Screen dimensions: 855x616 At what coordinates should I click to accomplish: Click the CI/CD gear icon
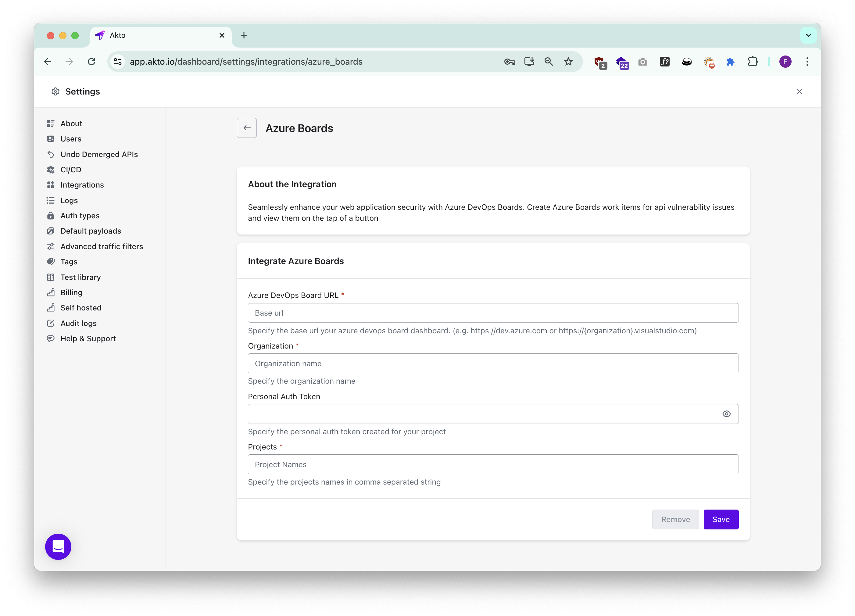[x=51, y=170]
